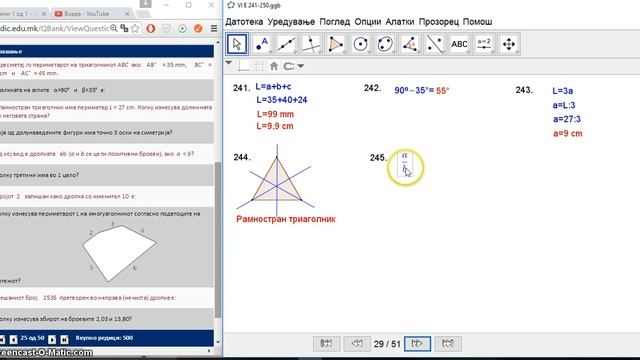The height and width of the screenshot is (360, 640).
Task: Select the Perpendicular Line tool
Action: (x=311, y=44)
